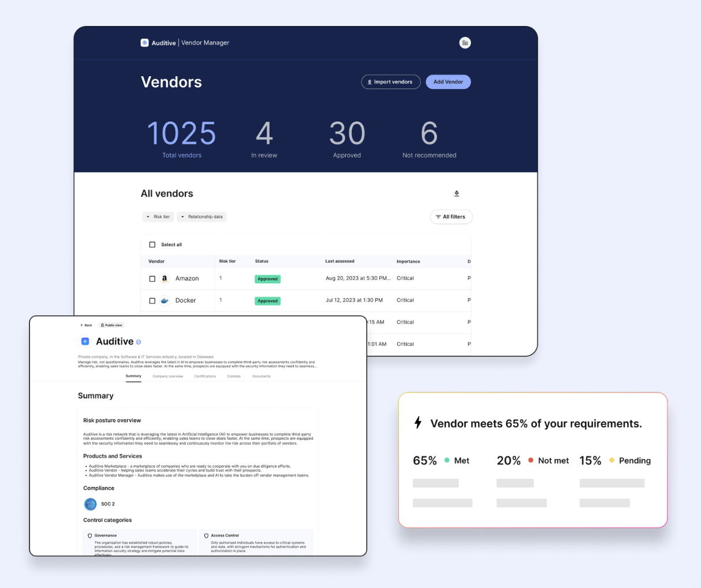701x588 pixels.
Task: Switch to the Summary tab
Action: [x=133, y=376]
